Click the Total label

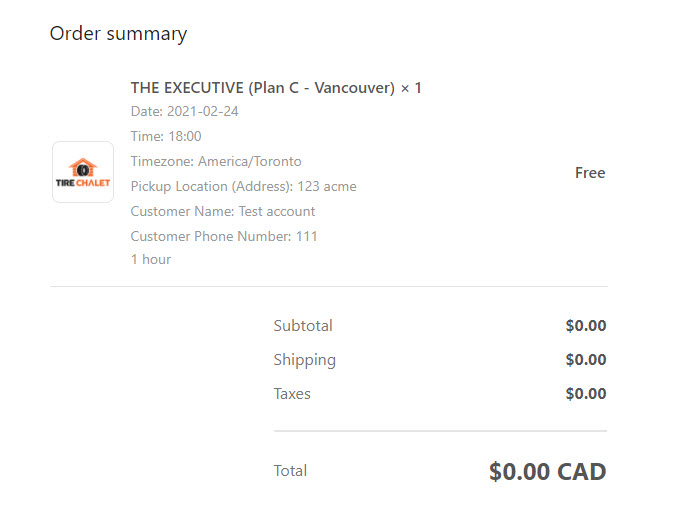290,471
